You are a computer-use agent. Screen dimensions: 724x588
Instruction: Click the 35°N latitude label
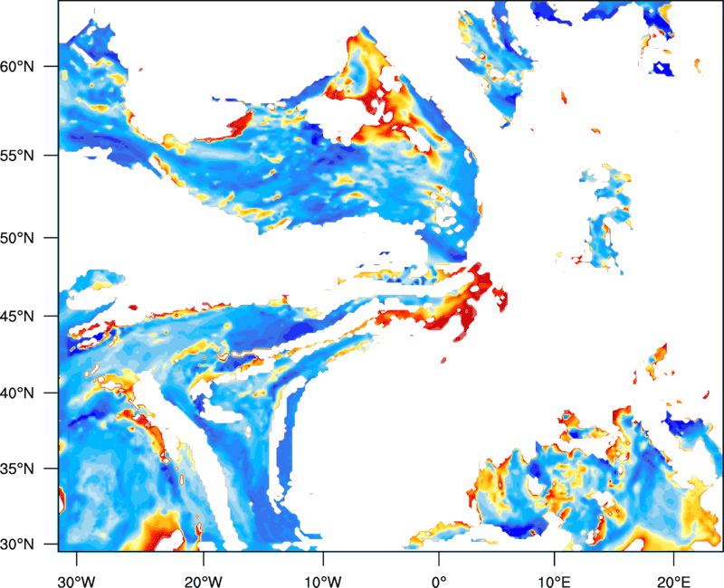[x=18, y=469]
